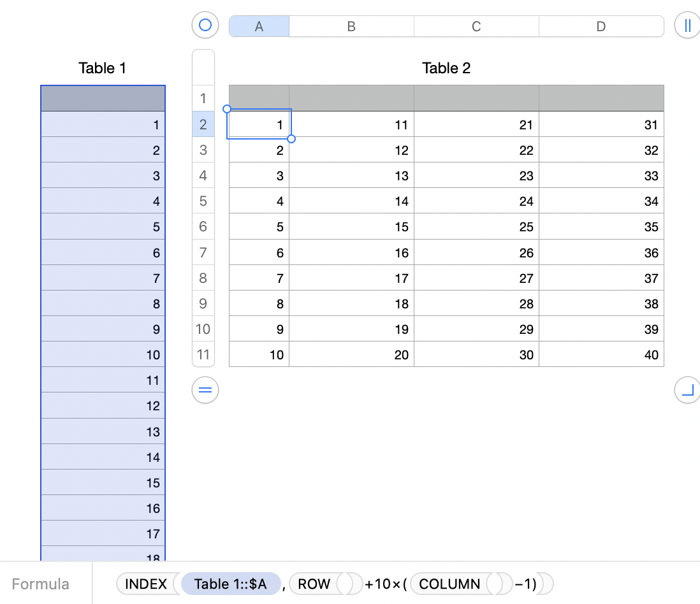
Task: Select cell with value 13 in Table 1
Action: pos(103,431)
